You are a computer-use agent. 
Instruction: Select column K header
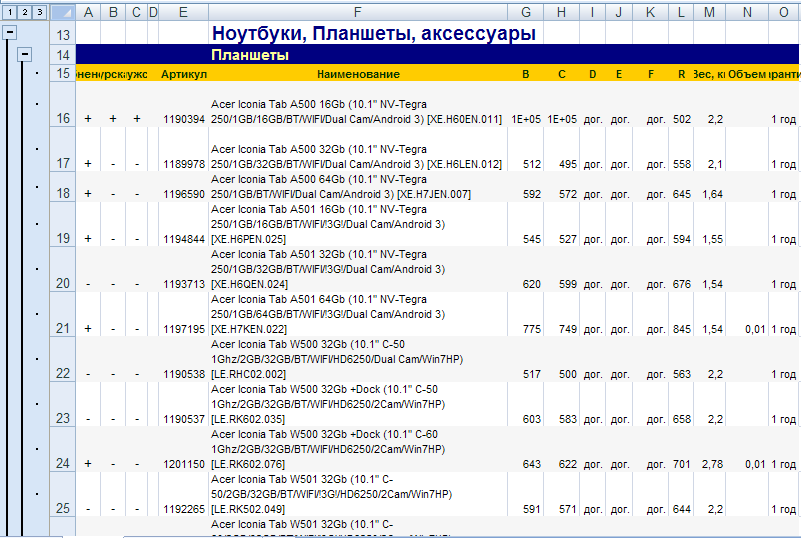pos(650,12)
